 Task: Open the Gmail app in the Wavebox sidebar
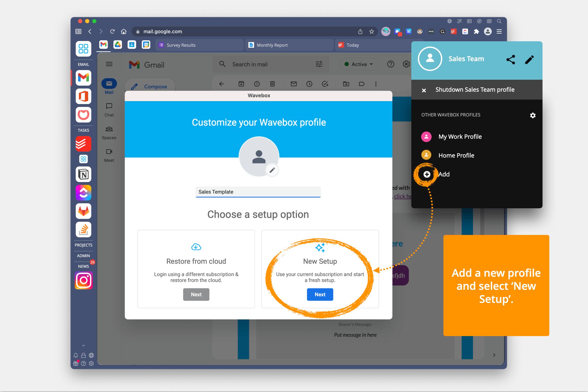coord(83,78)
